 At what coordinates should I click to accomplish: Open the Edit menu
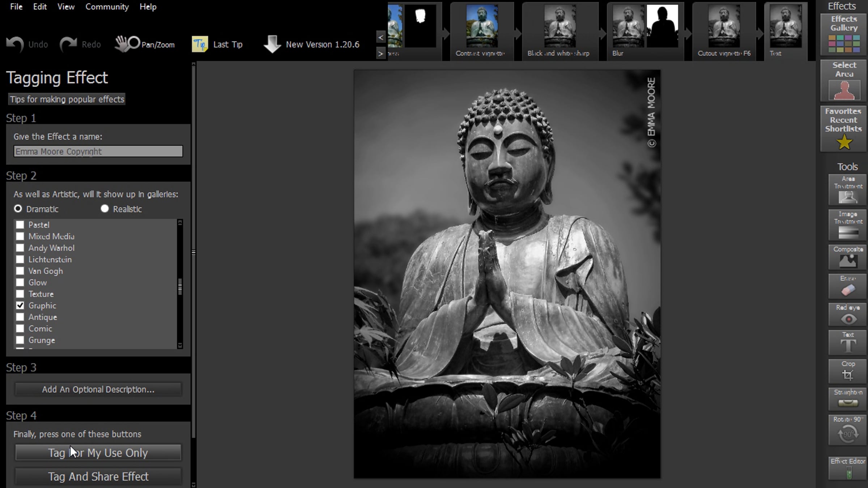(x=40, y=7)
